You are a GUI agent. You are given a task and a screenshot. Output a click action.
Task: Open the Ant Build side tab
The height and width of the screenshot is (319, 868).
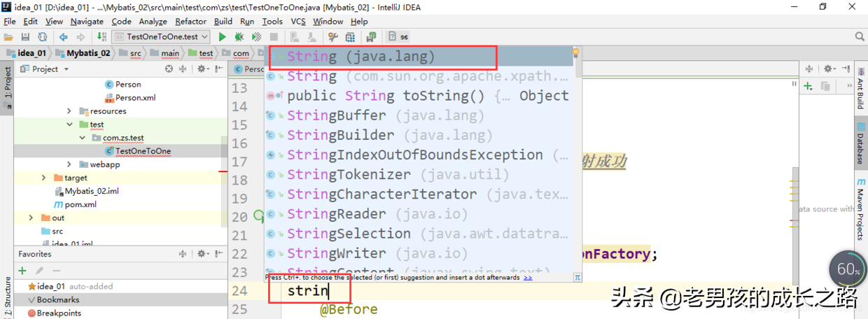coord(860,87)
